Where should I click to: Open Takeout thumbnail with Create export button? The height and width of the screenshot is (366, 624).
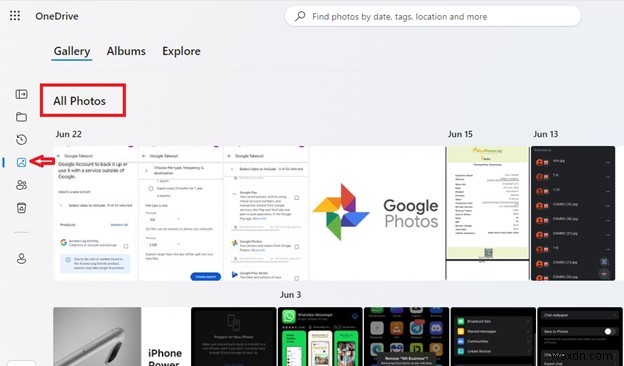[180, 213]
